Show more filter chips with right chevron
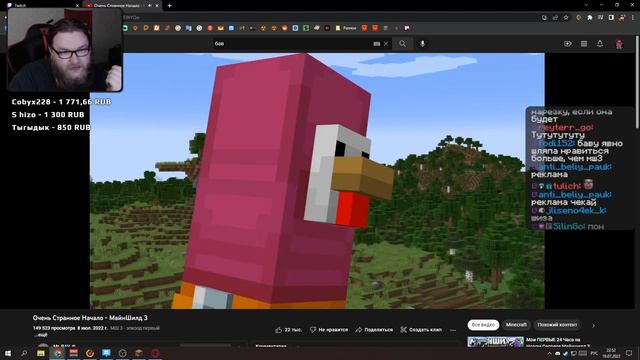 coord(593,325)
